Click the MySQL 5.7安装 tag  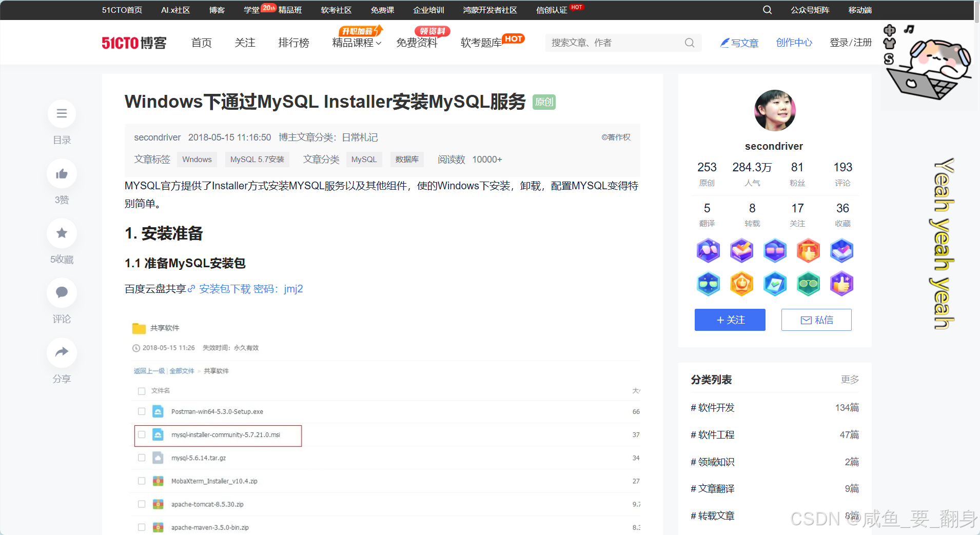click(257, 160)
